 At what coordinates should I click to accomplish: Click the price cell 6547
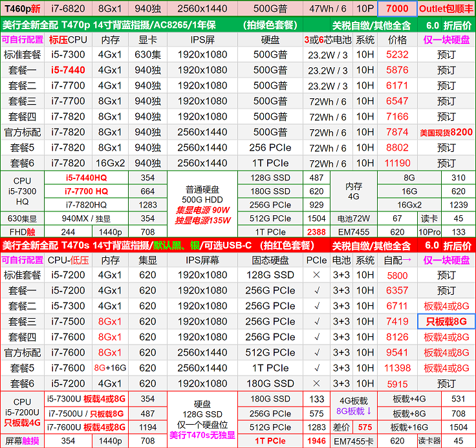pos(397,101)
